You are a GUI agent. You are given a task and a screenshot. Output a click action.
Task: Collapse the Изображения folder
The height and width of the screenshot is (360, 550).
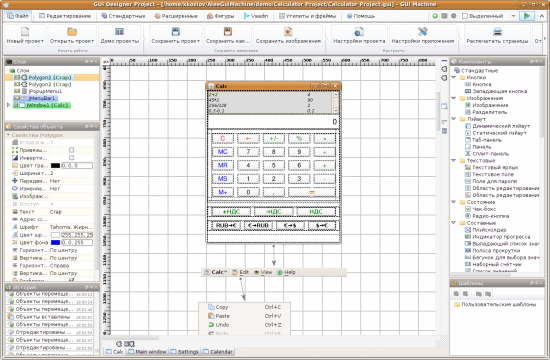pos(454,98)
